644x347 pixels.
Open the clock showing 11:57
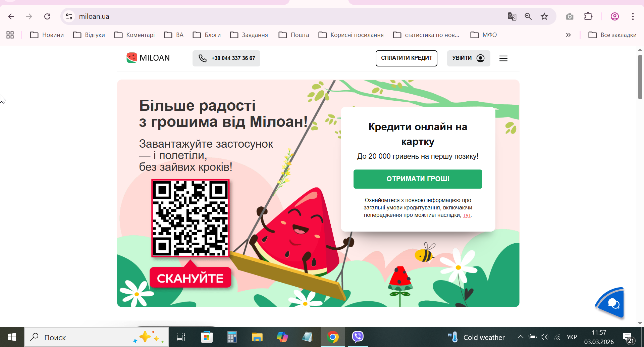tap(599, 337)
